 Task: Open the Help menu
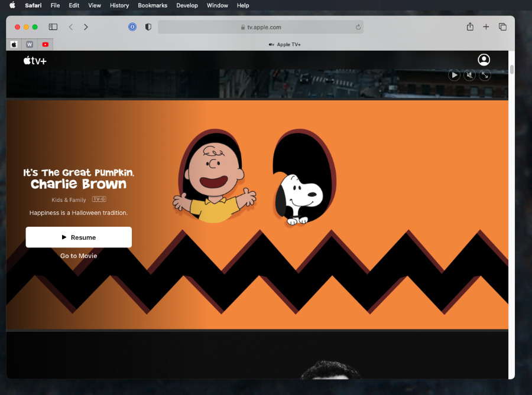pos(243,5)
